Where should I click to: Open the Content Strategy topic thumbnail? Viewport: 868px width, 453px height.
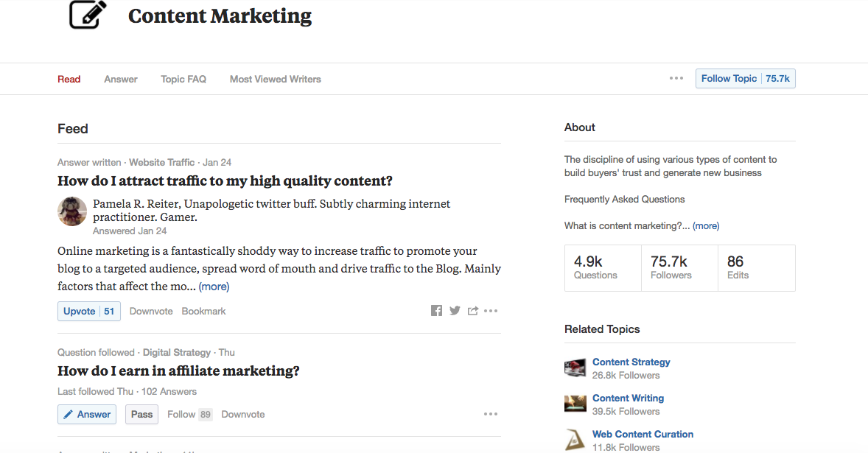(575, 368)
